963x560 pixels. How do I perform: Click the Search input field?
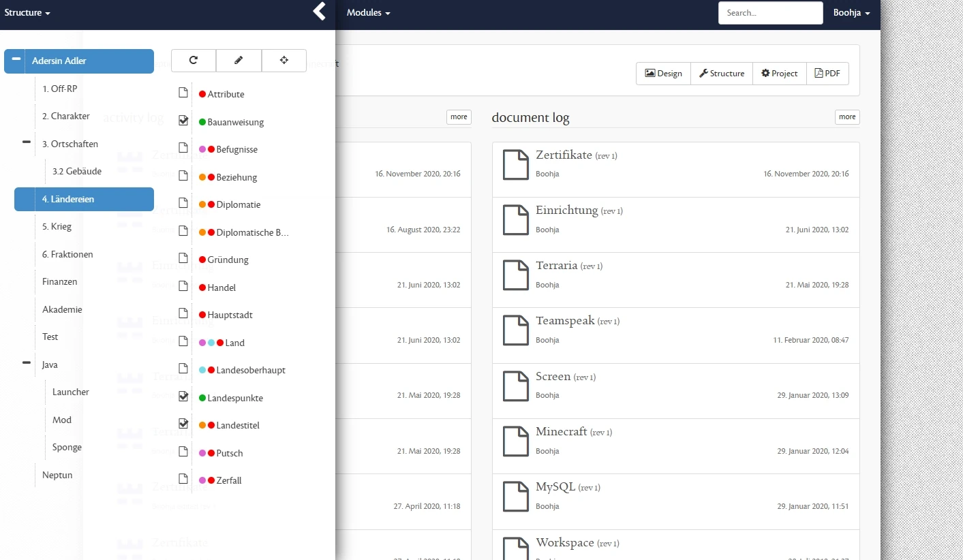(x=771, y=13)
